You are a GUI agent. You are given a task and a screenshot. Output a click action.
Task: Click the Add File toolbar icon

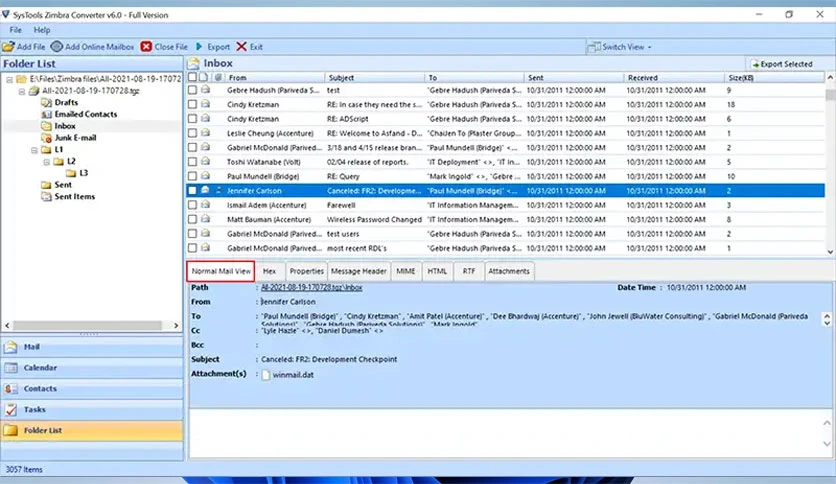[x=8, y=47]
